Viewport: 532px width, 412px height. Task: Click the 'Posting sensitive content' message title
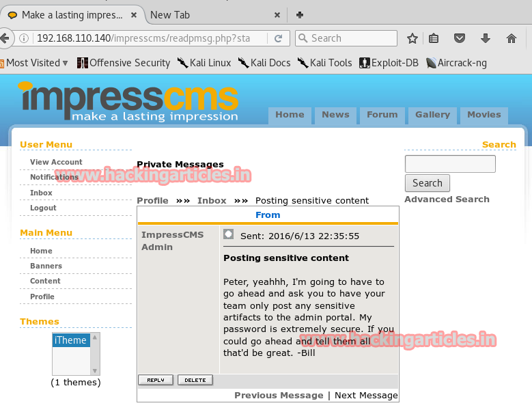click(286, 258)
